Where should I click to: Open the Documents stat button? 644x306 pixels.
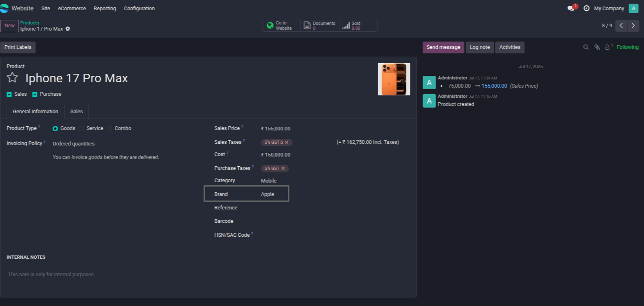320,26
